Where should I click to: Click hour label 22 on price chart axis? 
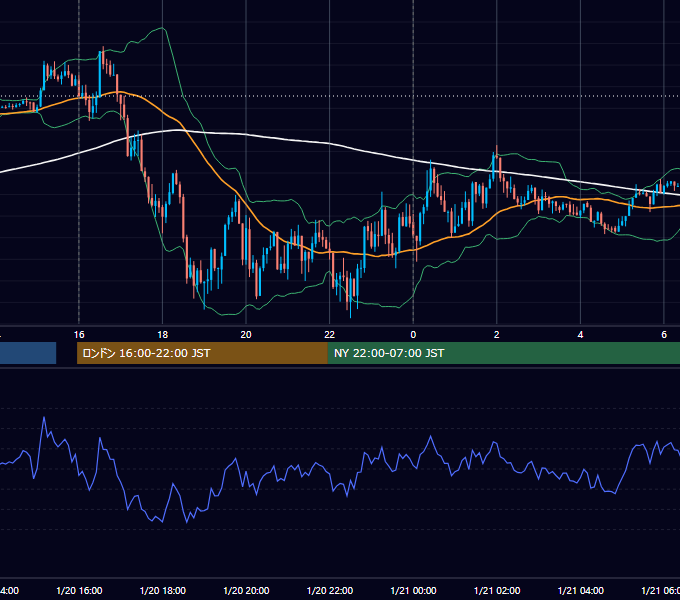pos(330,335)
